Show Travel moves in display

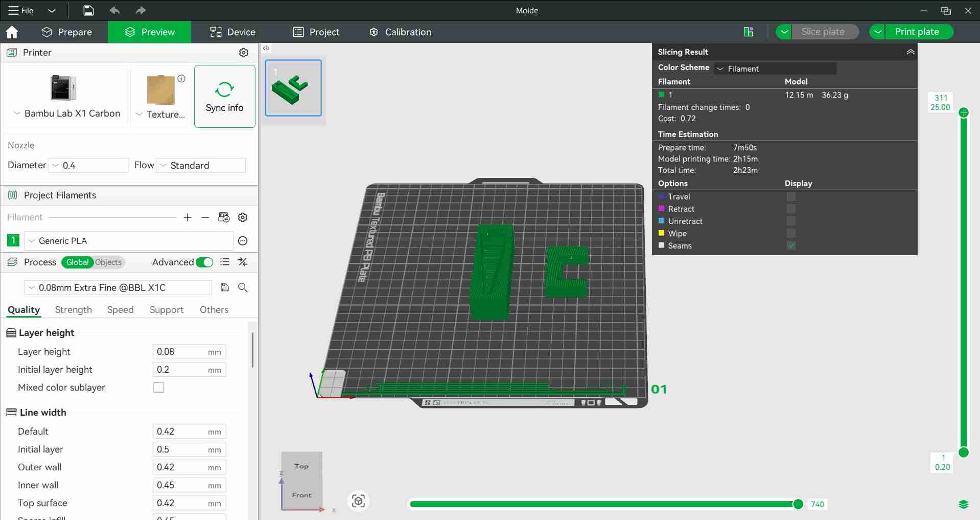click(x=791, y=197)
